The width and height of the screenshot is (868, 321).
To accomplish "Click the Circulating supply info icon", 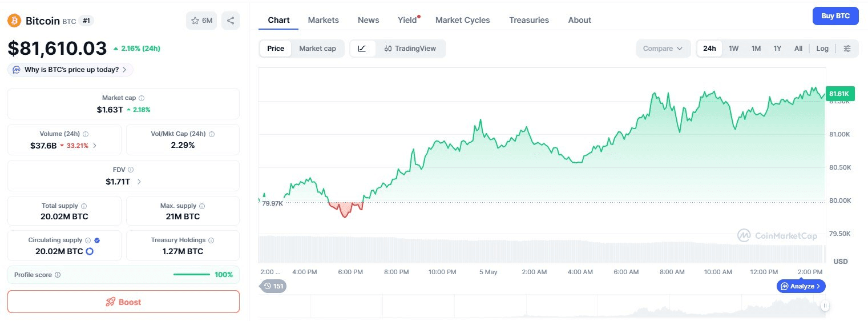I will [x=88, y=240].
